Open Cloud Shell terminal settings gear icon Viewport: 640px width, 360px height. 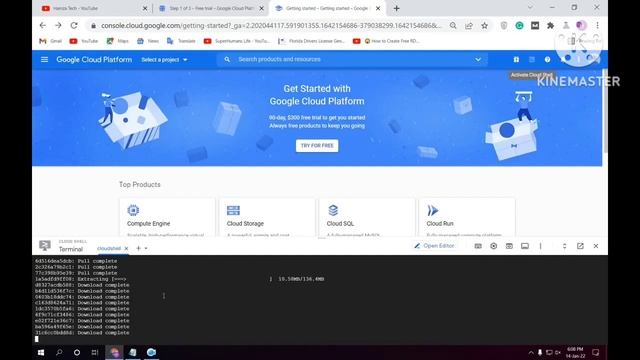coord(493,246)
